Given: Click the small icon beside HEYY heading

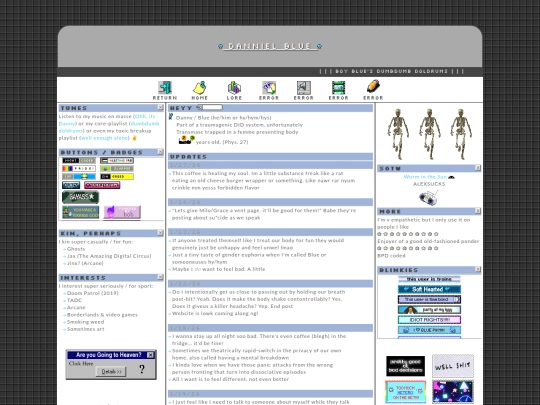Looking at the screenshot, I should point(199,107).
